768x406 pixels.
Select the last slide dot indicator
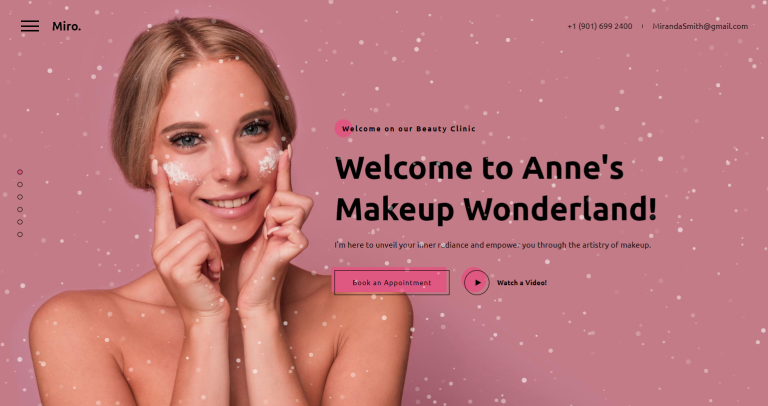20,235
